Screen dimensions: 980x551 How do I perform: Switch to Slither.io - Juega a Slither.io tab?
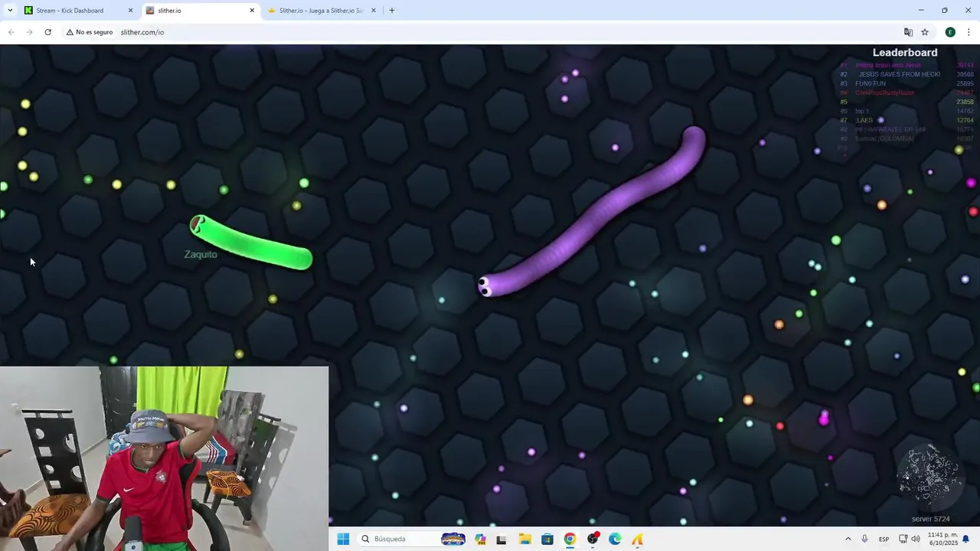[x=322, y=11]
